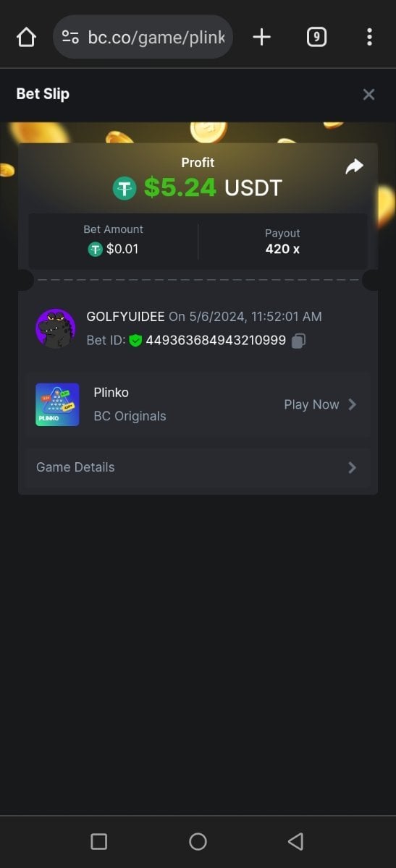Open the browser home page icon
Screen dimensions: 396x868
(x=26, y=37)
